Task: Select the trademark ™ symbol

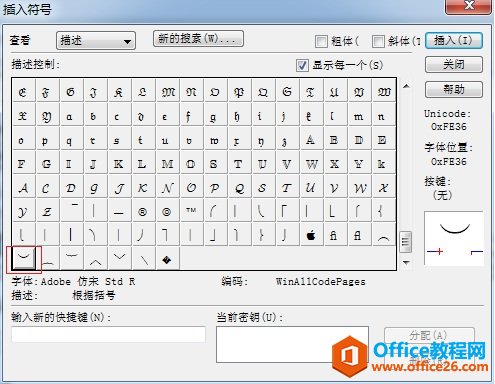Action: click(x=191, y=212)
